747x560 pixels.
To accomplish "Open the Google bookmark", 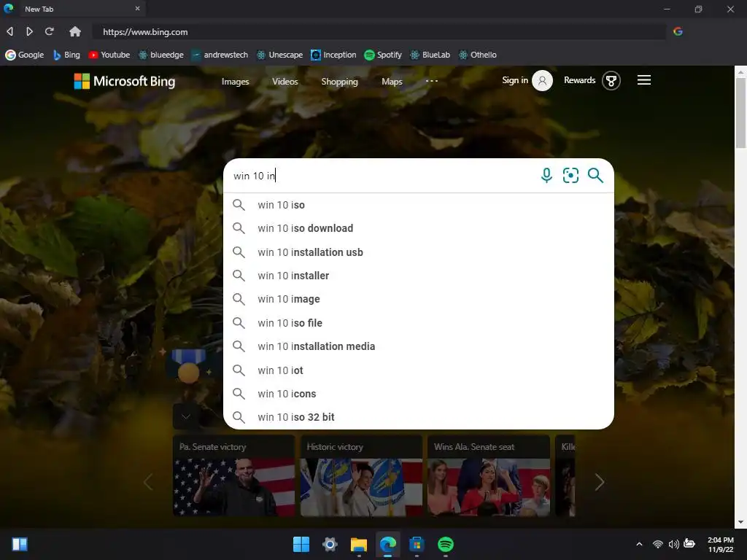I will 25,55.
